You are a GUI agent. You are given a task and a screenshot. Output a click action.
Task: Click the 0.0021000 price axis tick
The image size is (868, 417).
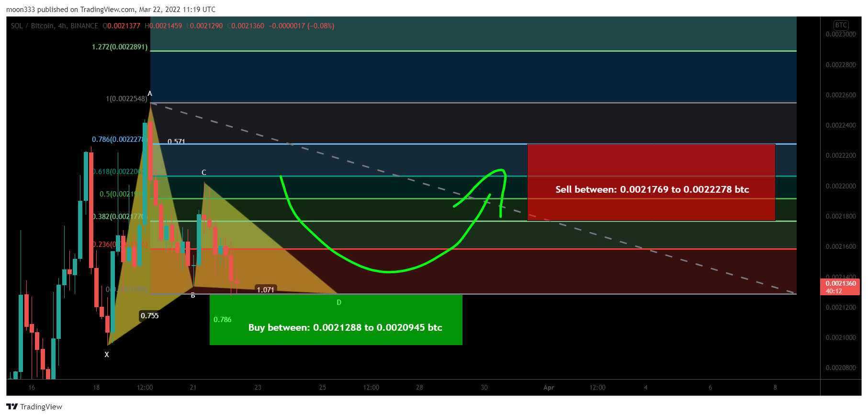point(841,337)
